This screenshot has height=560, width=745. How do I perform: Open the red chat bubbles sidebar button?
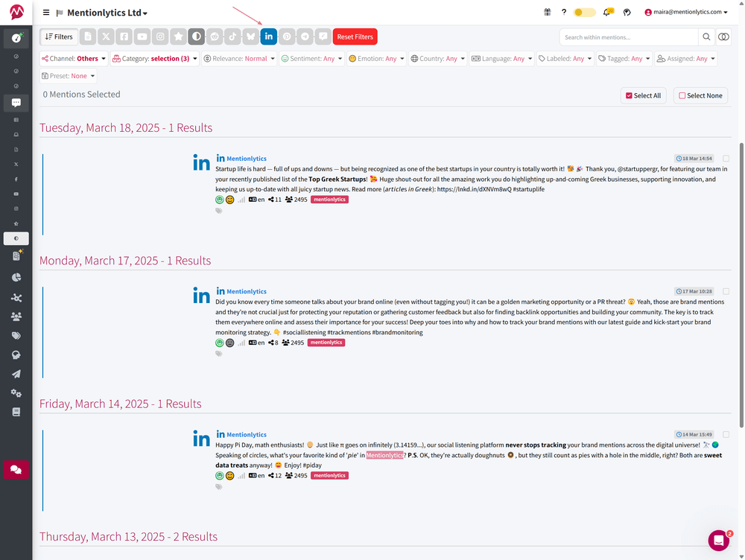16,470
